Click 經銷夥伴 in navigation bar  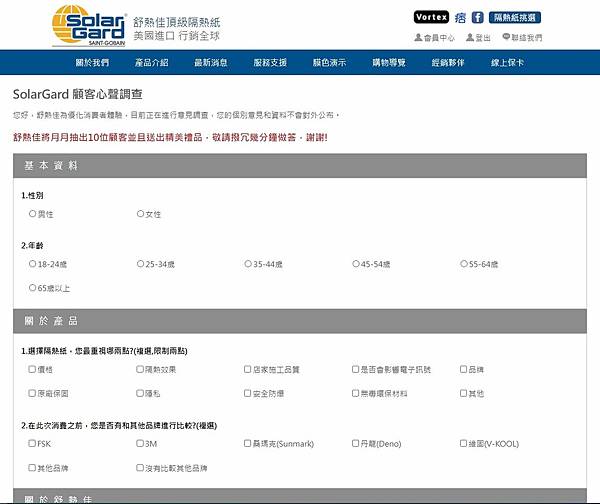click(x=448, y=62)
